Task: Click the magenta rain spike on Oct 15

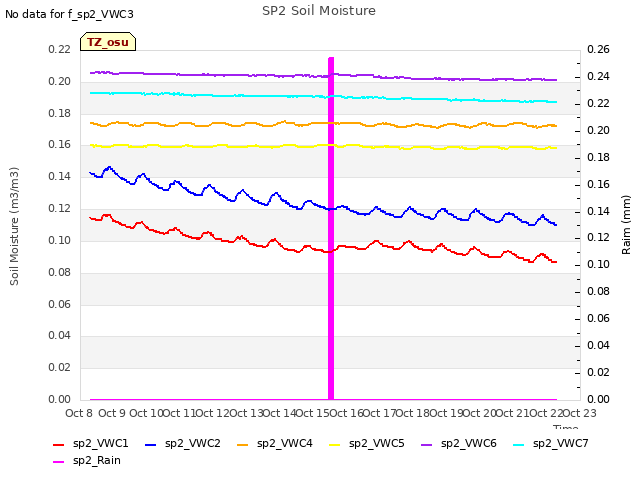Action: [x=331, y=229]
